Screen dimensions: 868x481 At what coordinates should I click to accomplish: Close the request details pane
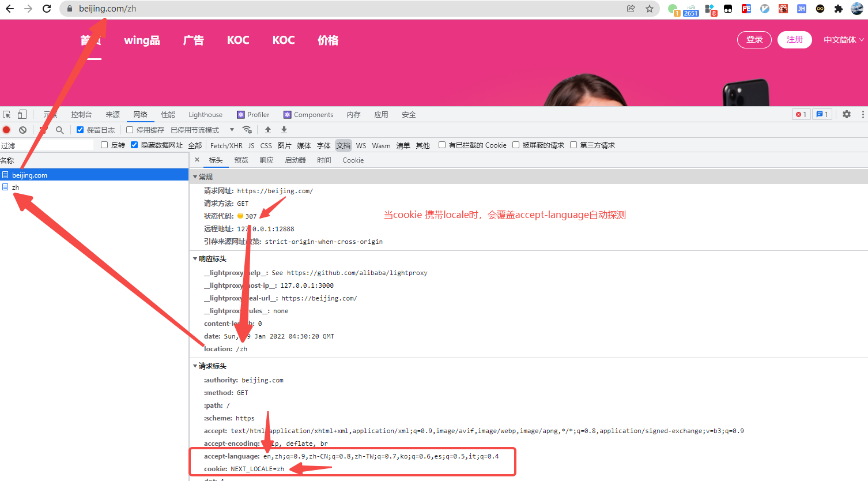(197, 160)
